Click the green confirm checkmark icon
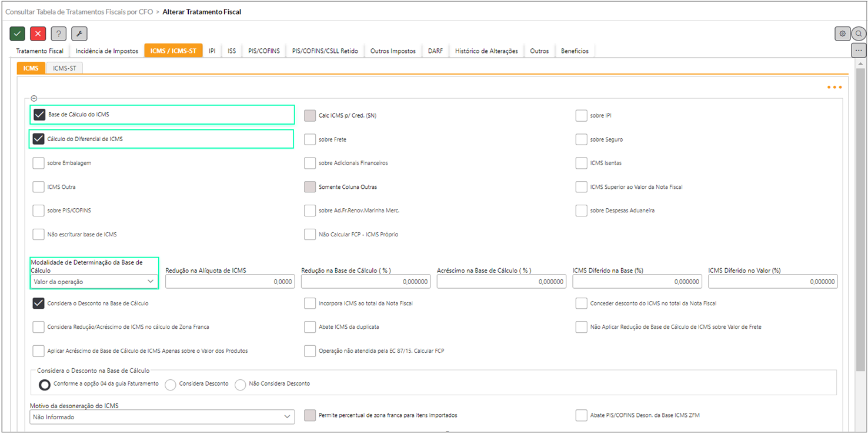 pyautogui.click(x=18, y=34)
